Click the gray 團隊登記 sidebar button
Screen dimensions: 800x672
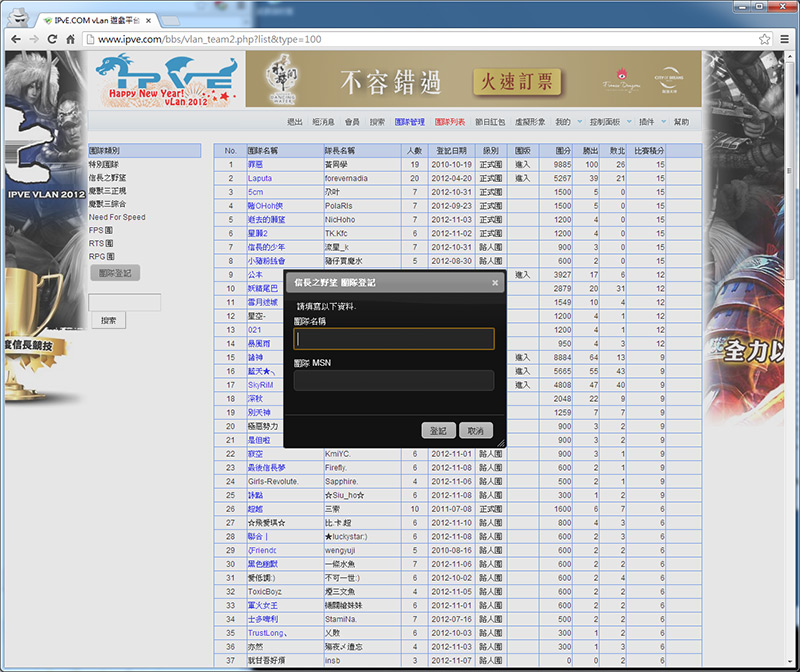tap(115, 273)
